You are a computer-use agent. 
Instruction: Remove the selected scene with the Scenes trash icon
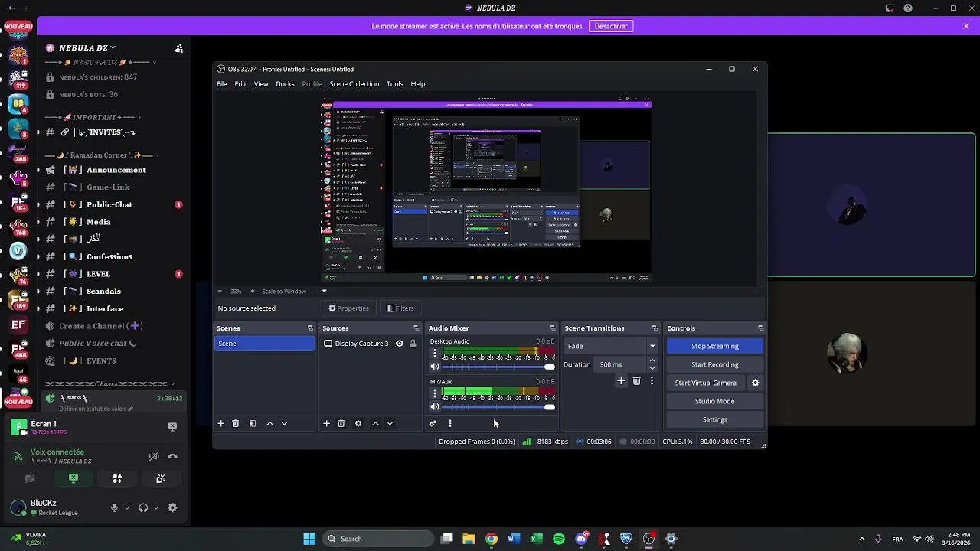236,423
